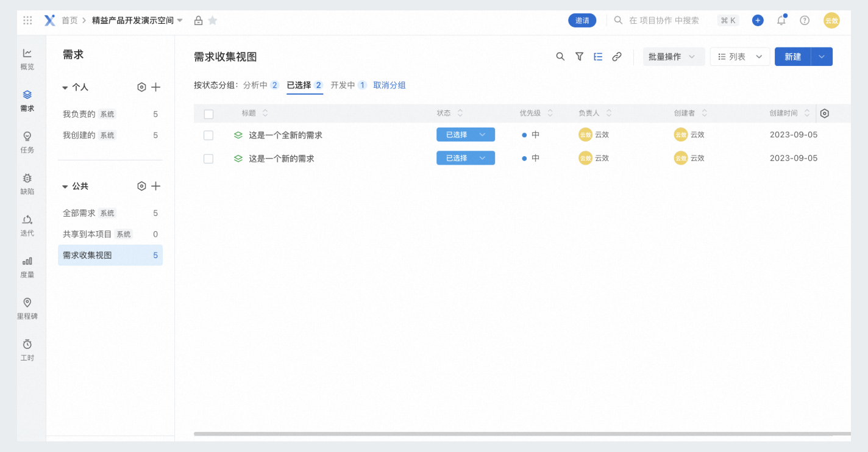Tick the select-all header checkbox
Viewport: 868px width, 452px height.
[208, 114]
